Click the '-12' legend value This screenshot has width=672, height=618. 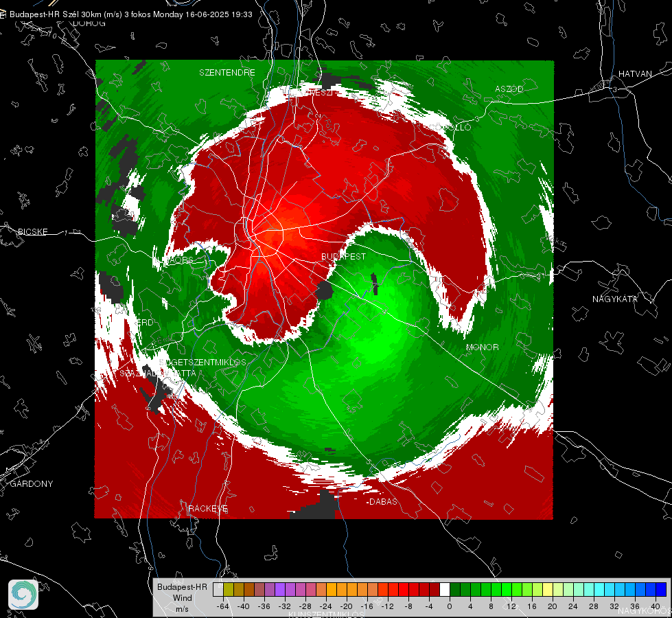click(x=387, y=606)
